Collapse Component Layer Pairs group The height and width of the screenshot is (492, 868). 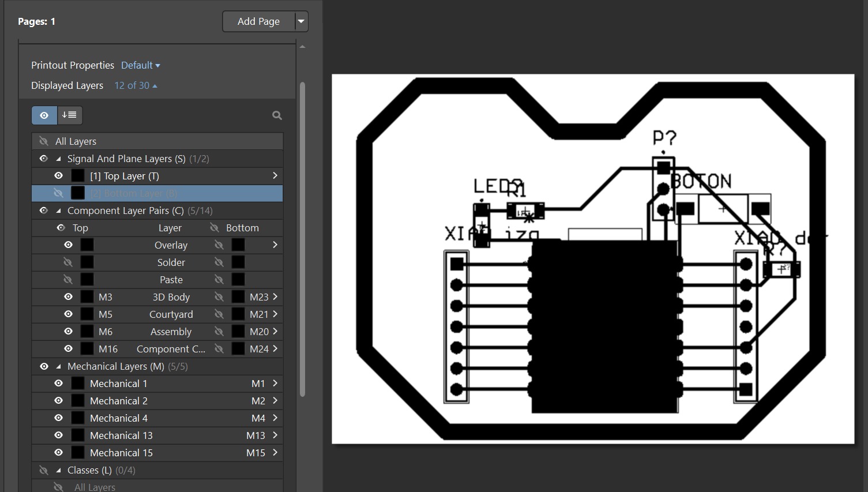[58, 211]
